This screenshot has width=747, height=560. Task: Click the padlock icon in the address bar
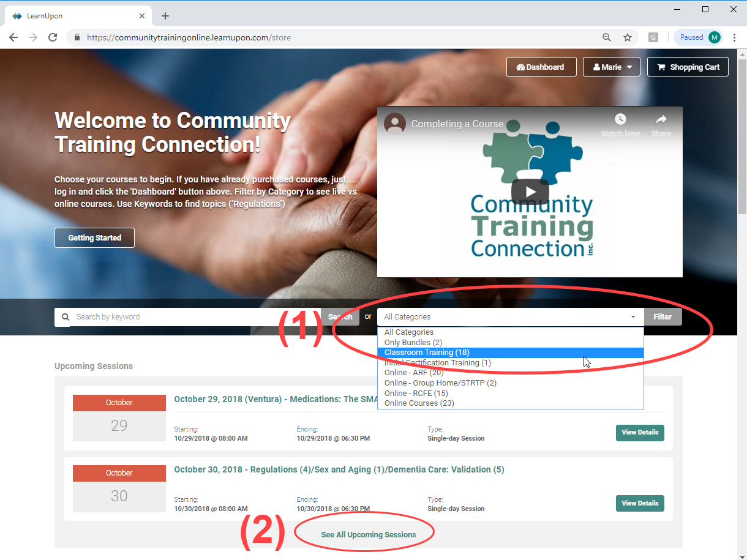click(77, 37)
